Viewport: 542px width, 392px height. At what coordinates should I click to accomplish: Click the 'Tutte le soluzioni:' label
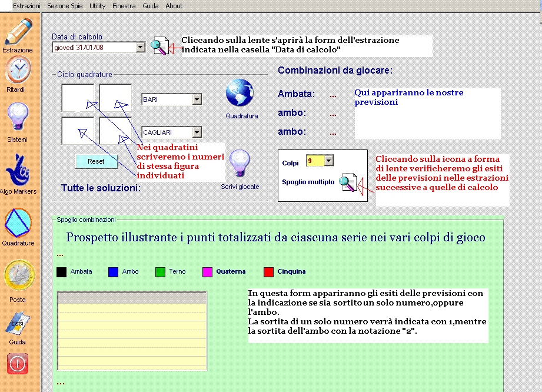click(x=101, y=188)
